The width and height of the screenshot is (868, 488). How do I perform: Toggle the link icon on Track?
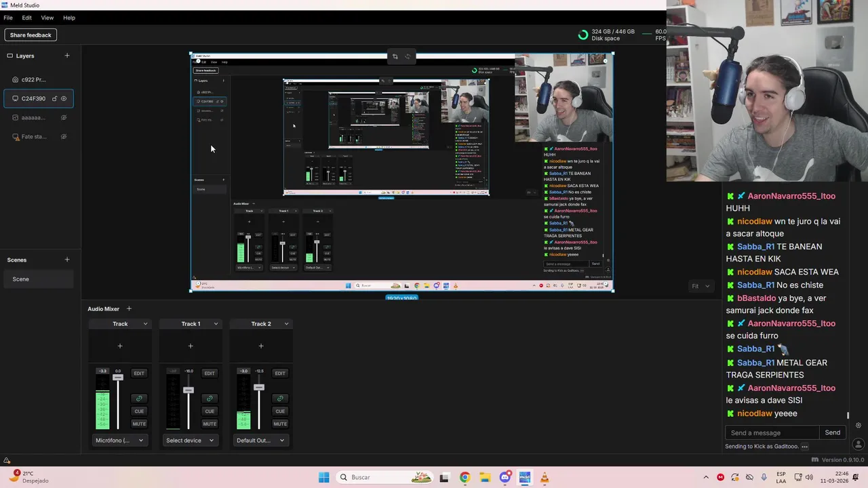tap(139, 399)
